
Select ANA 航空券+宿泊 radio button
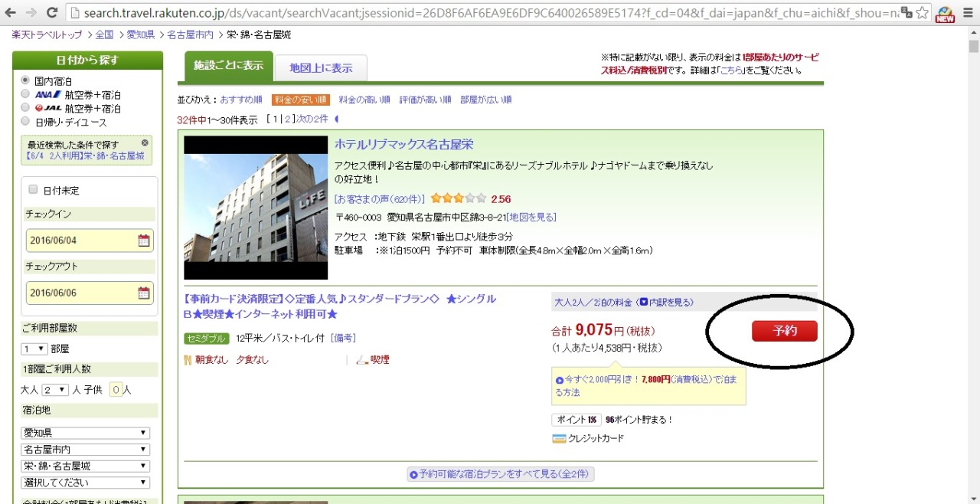(25, 93)
